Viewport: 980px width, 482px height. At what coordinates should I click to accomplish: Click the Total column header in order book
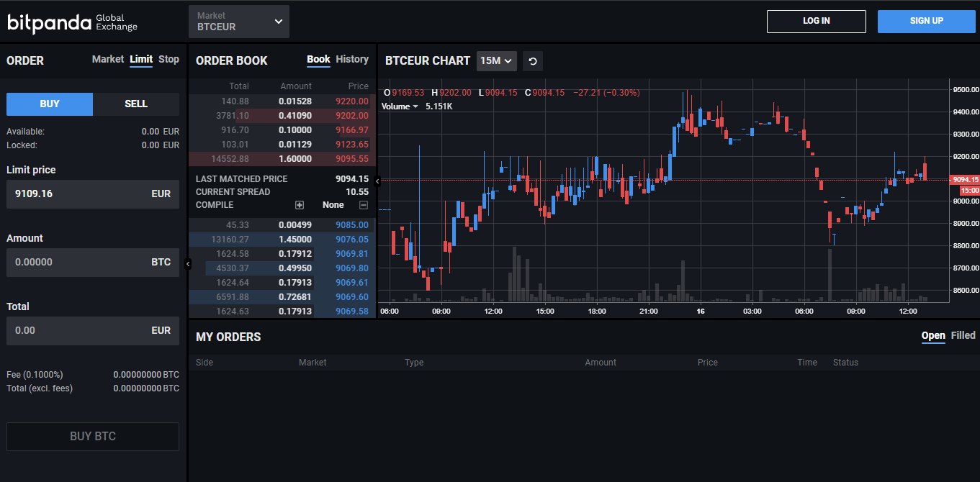239,86
